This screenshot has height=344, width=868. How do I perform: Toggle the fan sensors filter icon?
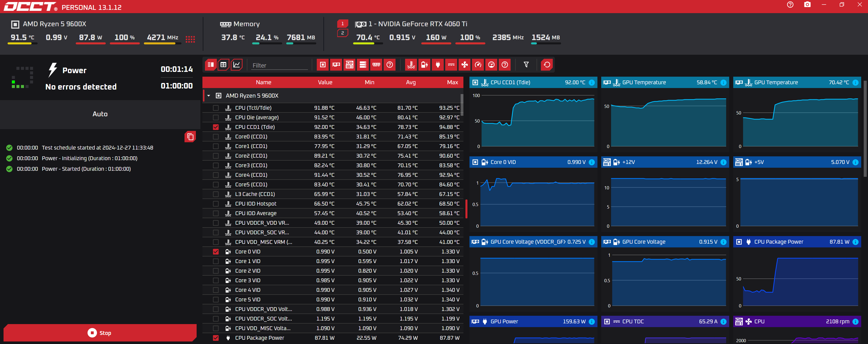465,65
